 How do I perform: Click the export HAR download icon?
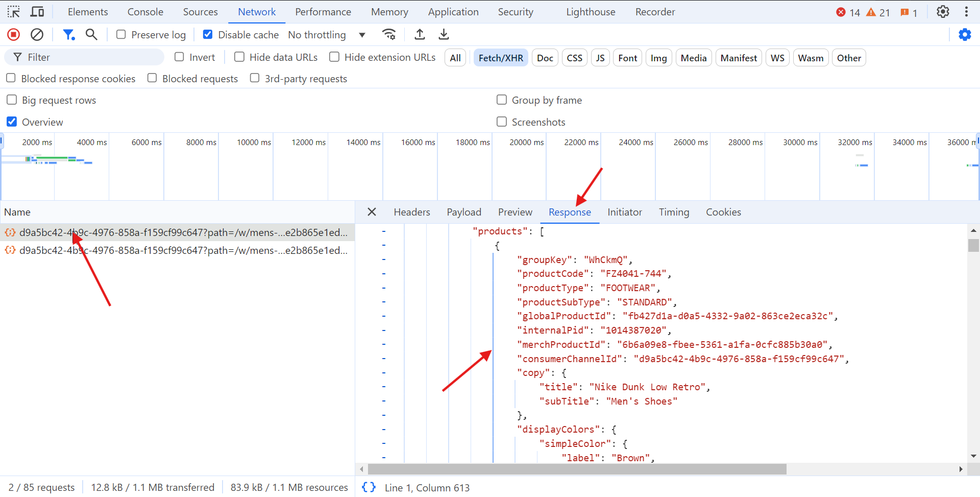coord(444,35)
